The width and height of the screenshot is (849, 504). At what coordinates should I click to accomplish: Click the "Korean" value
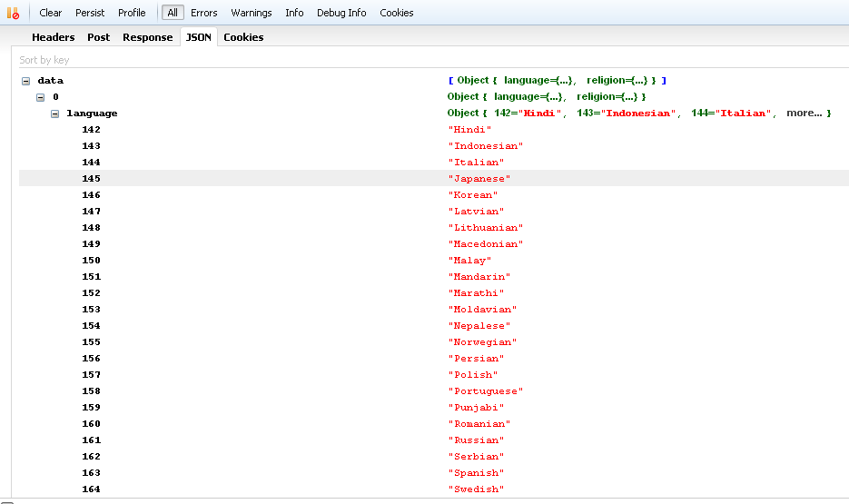(x=473, y=194)
